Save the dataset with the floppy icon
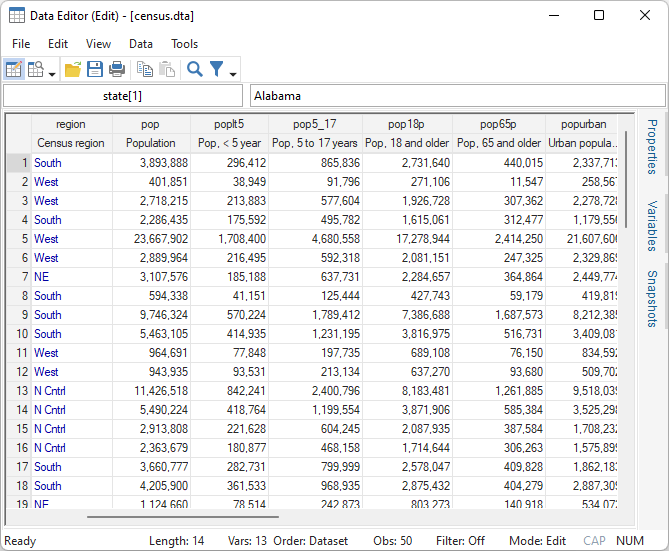Viewport: 669px width, 551px height. [95, 69]
